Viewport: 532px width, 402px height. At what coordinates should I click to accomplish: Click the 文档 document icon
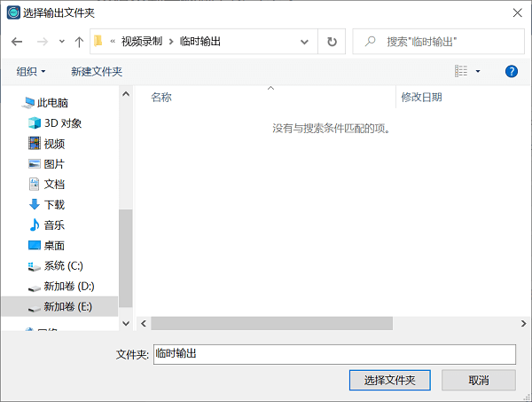(35, 185)
